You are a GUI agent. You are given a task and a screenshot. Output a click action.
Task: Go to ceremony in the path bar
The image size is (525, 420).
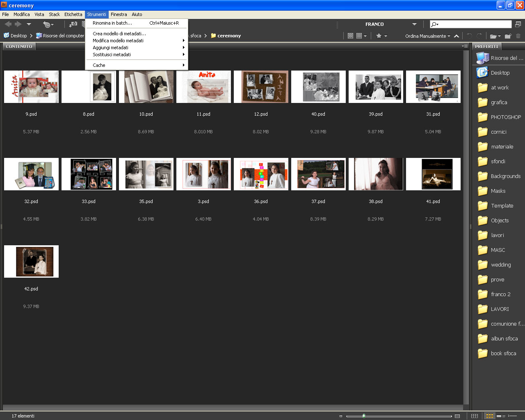click(x=228, y=36)
